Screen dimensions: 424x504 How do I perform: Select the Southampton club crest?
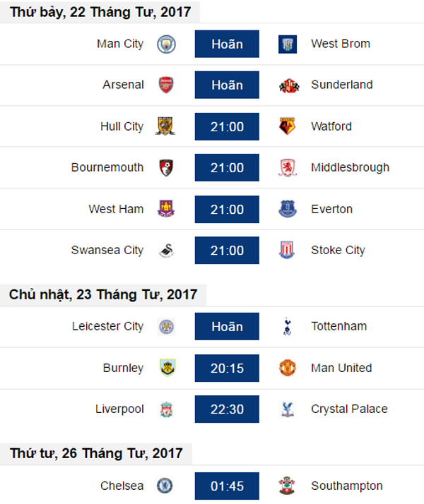click(x=288, y=486)
